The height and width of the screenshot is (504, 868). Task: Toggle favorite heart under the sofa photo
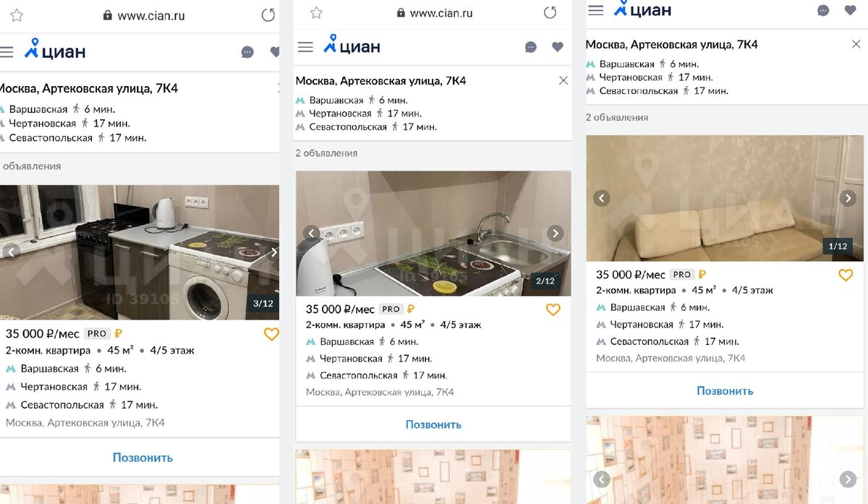(x=846, y=275)
